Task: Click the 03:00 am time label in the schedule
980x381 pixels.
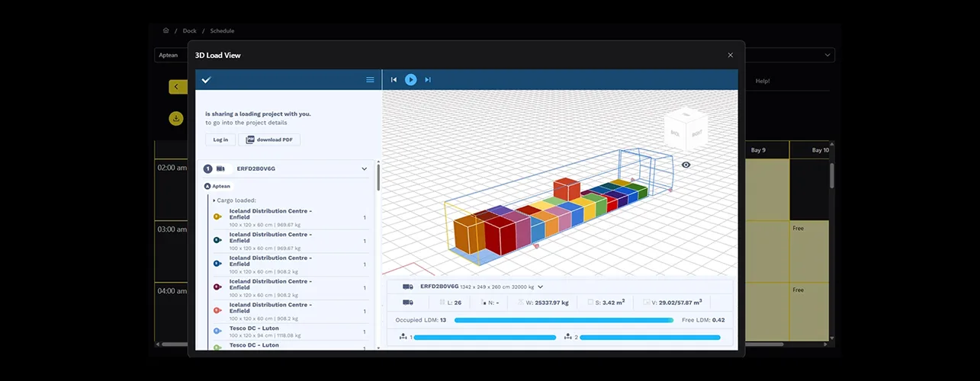Action: pyautogui.click(x=172, y=229)
